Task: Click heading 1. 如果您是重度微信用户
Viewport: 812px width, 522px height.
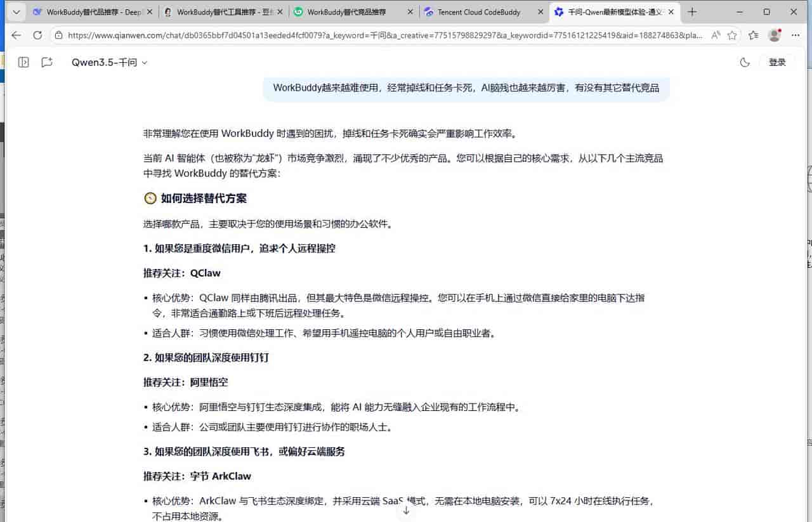Action: (239, 249)
